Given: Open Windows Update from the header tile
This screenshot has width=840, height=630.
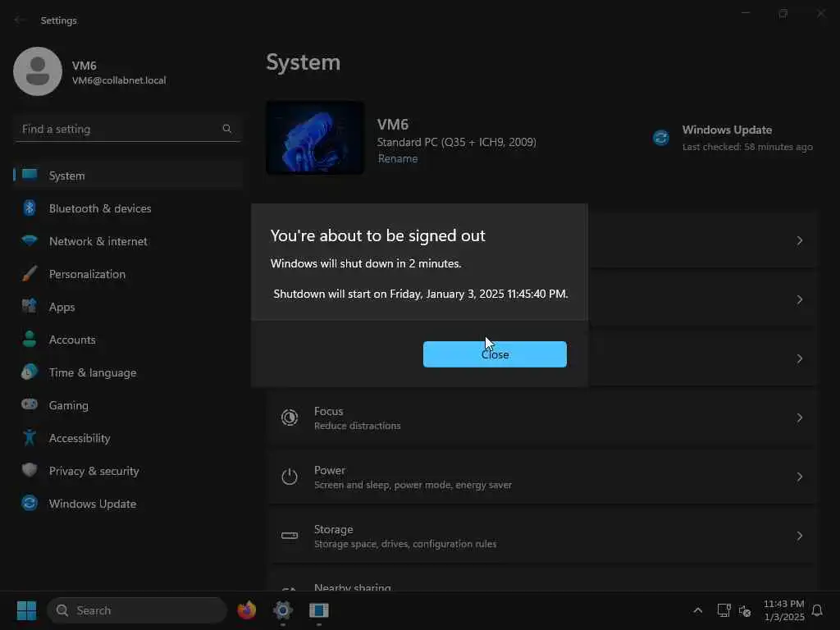Looking at the screenshot, I should point(734,138).
